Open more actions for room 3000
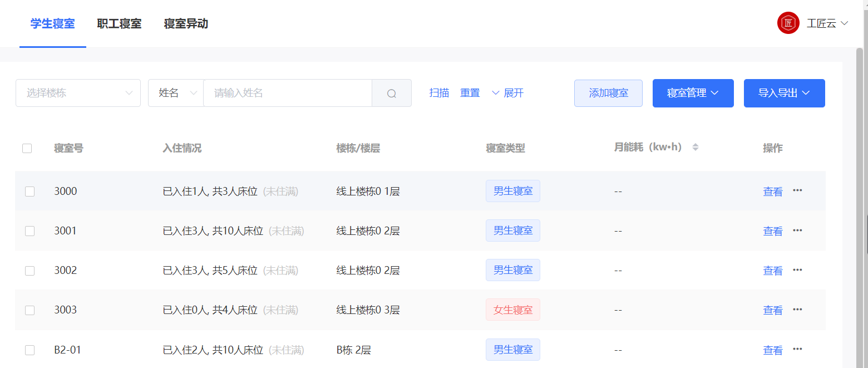Viewport: 868px width, 368px height. tap(797, 190)
